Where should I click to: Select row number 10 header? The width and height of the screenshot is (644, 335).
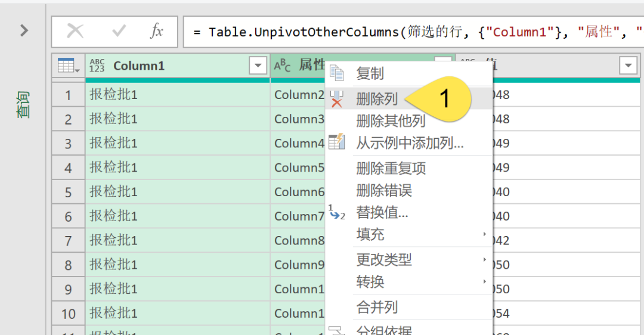pyautogui.click(x=68, y=313)
